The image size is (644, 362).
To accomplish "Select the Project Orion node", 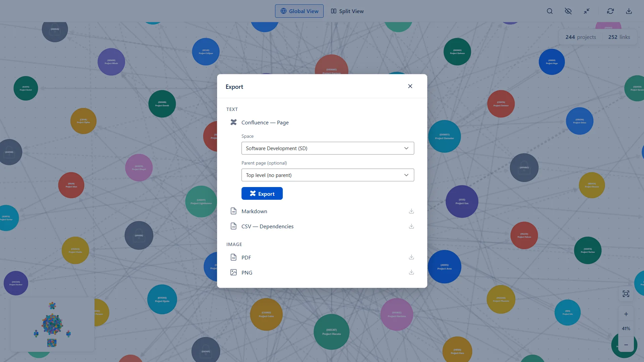I will click(x=580, y=121).
